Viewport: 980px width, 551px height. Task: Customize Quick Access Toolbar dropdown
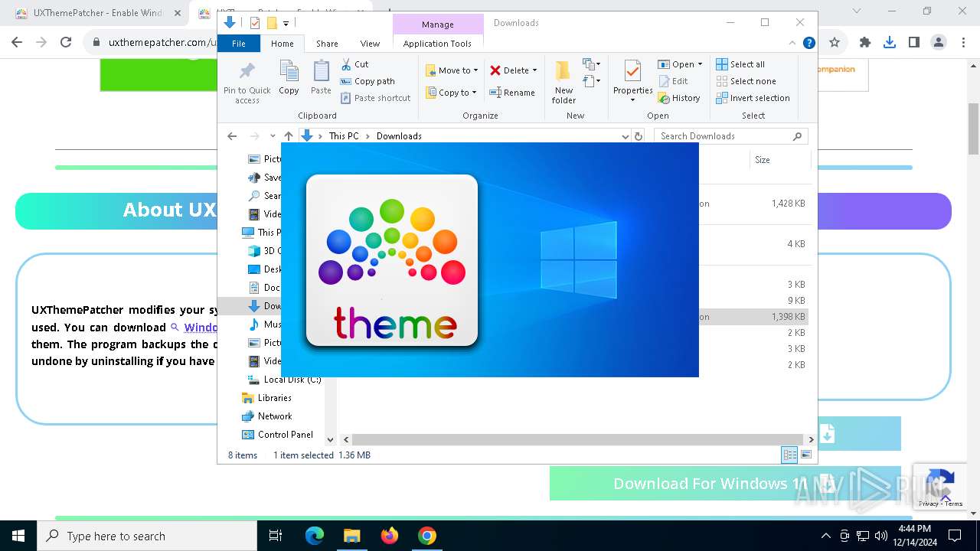click(286, 24)
